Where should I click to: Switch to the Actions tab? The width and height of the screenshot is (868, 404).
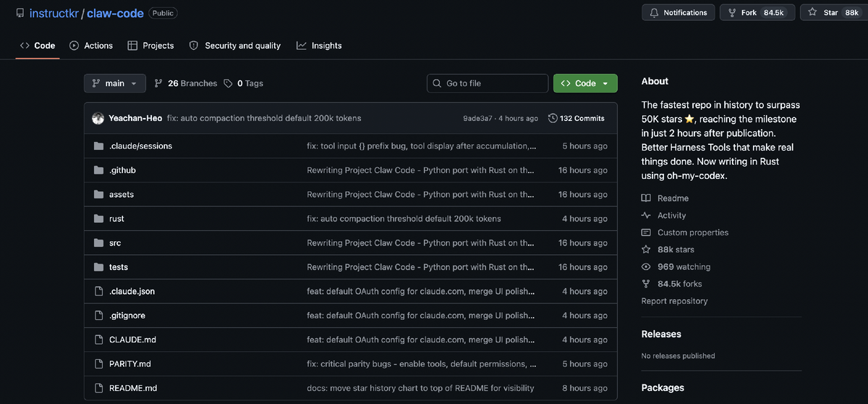[91, 46]
